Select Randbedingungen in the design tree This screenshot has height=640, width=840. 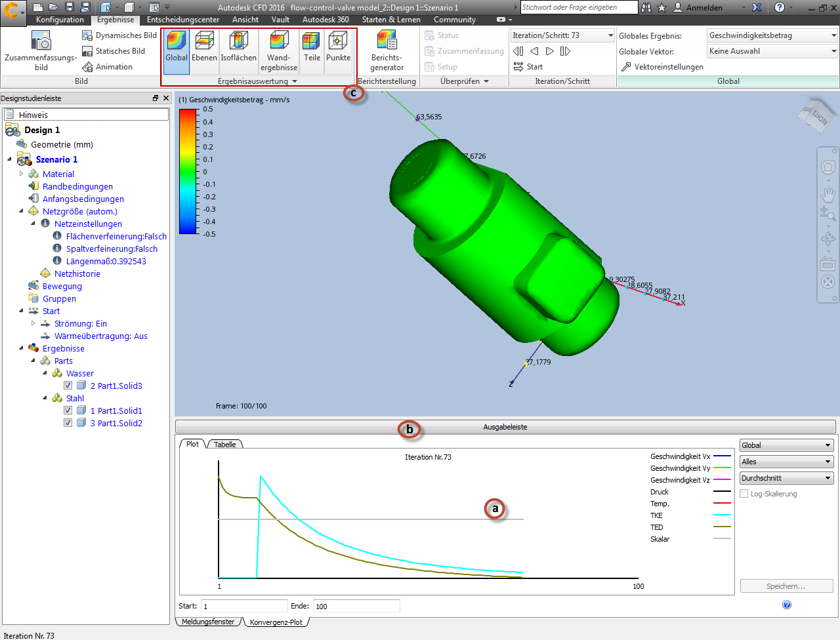(x=77, y=186)
